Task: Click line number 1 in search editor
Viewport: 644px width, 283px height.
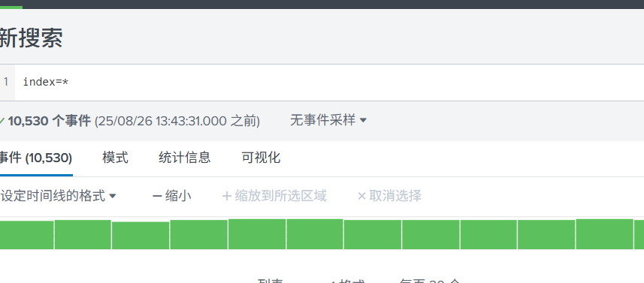Action: (x=6, y=82)
